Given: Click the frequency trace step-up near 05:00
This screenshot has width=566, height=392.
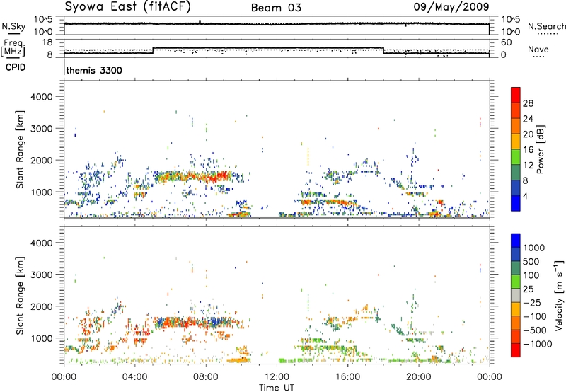Looking at the screenshot, I should click(154, 50).
